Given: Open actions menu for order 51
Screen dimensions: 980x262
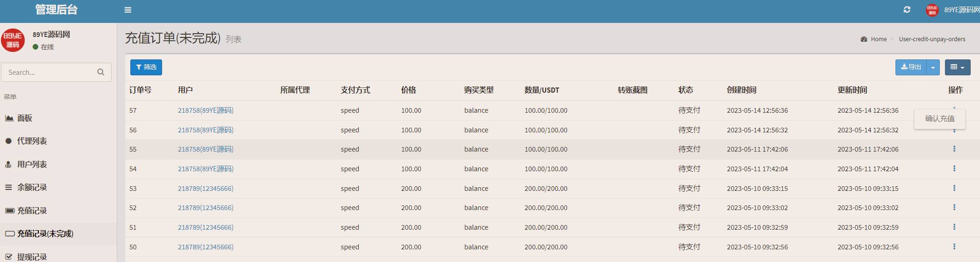Looking at the screenshot, I should (954, 227).
